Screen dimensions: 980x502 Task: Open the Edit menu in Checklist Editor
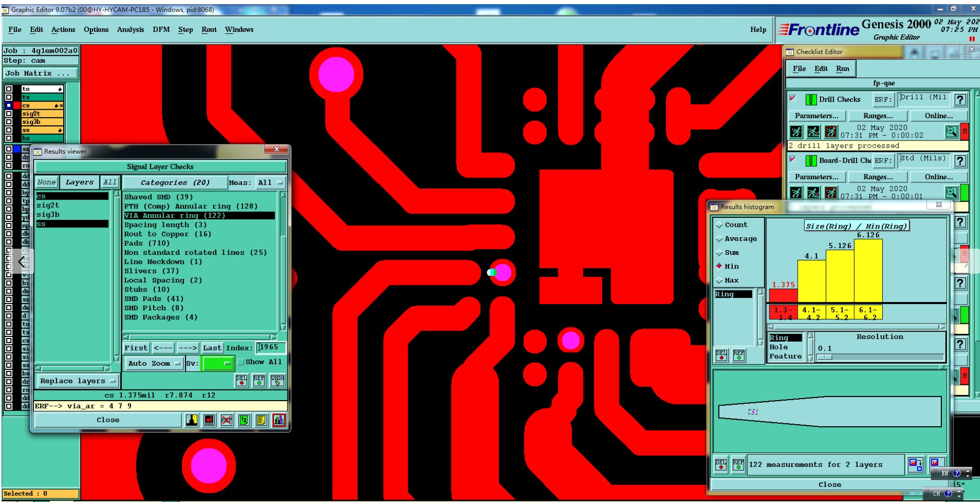[821, 68]
